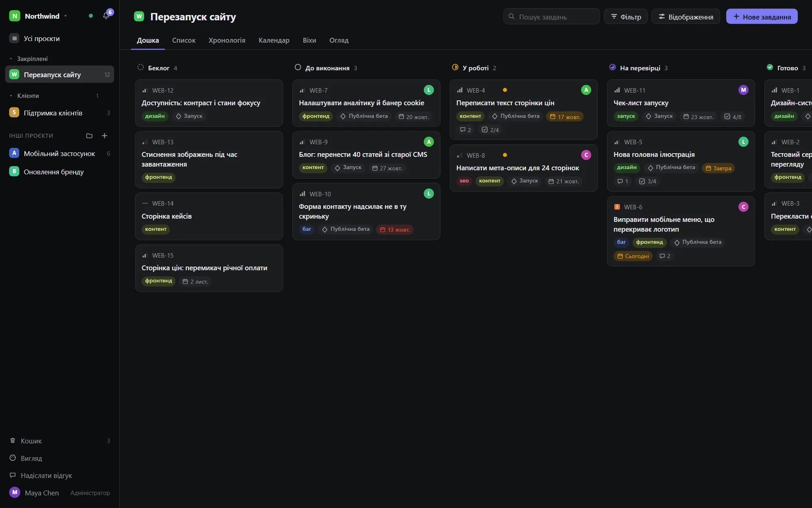The image size is (812, 508).
Task: Collapse the Клієнти section
Action: coord(11,96)
